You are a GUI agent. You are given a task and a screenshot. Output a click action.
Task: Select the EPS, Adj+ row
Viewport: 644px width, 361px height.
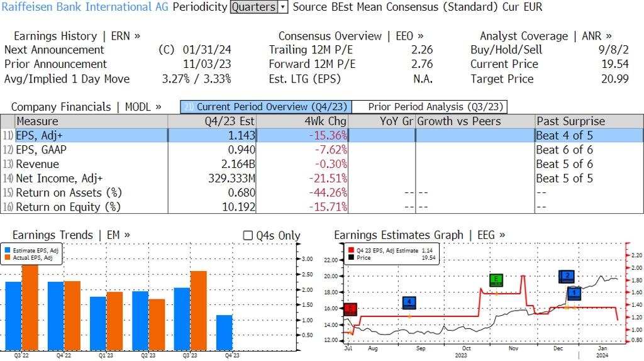click(x=321, y=135)
